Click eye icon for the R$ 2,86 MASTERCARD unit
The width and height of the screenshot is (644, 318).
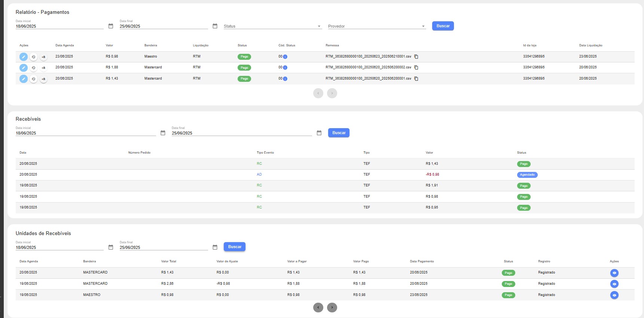click(614, 284)
